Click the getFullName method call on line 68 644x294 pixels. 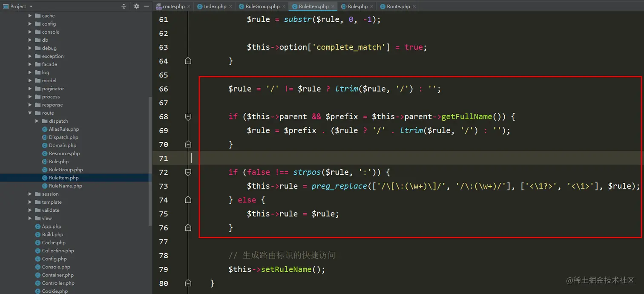coord(467,117)
